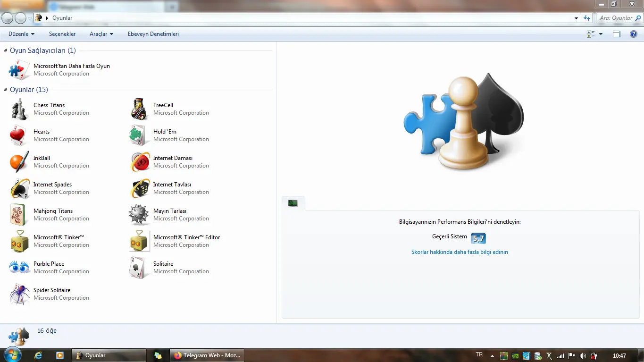Viewport: 644px width, 362px height.
Task: Select the Internet Spades icon
Action: click(19, 188)
